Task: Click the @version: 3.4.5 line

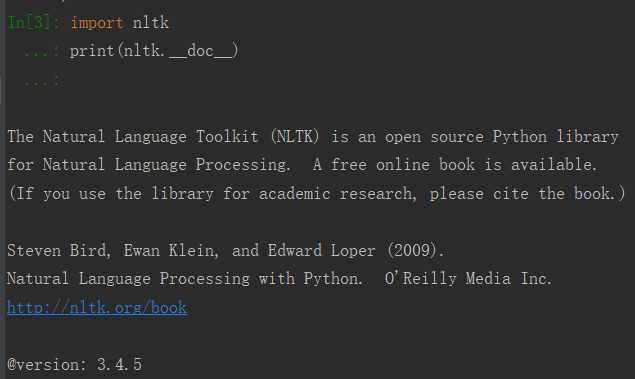Action: point(75,364)
